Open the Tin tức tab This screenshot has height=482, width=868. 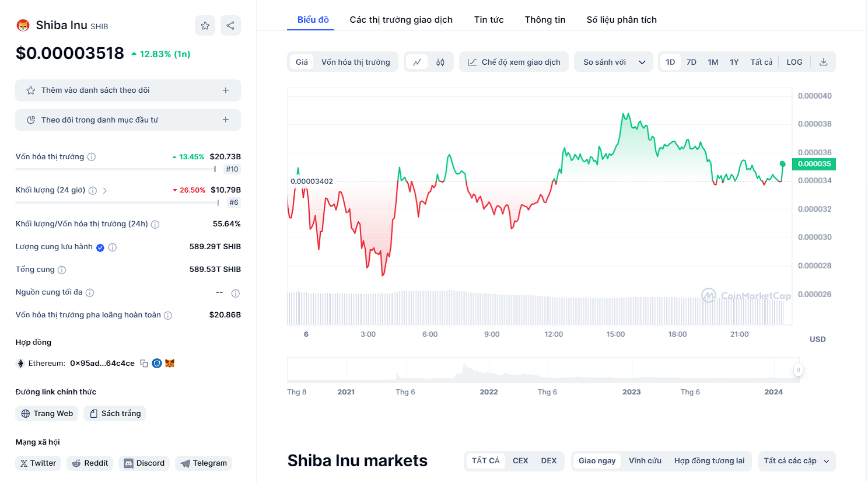click(x=489, y=20)
